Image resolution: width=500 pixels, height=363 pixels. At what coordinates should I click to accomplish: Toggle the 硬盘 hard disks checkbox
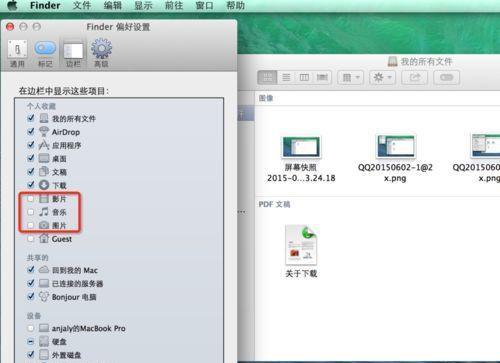click(30, 342)
